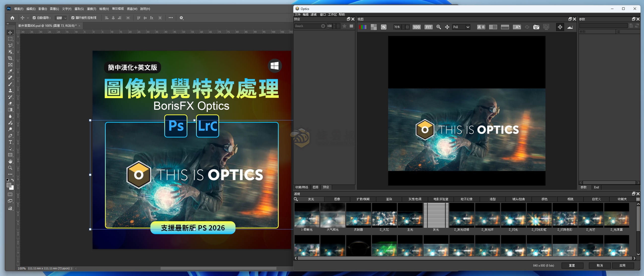Viewport: 644px width, 276px height.
Task: Open the 濾鏡(T) menu in Photoshop
Action: tap(92, 9)
